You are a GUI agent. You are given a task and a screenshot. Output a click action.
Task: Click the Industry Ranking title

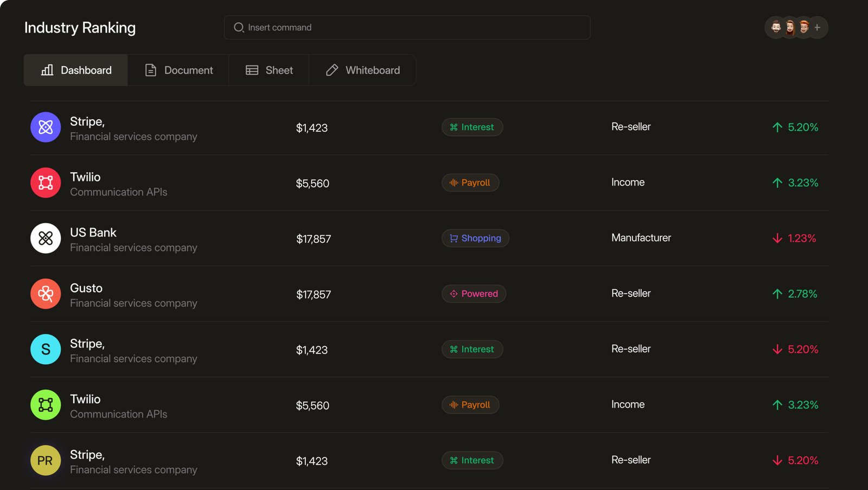(x=80, y=28)
